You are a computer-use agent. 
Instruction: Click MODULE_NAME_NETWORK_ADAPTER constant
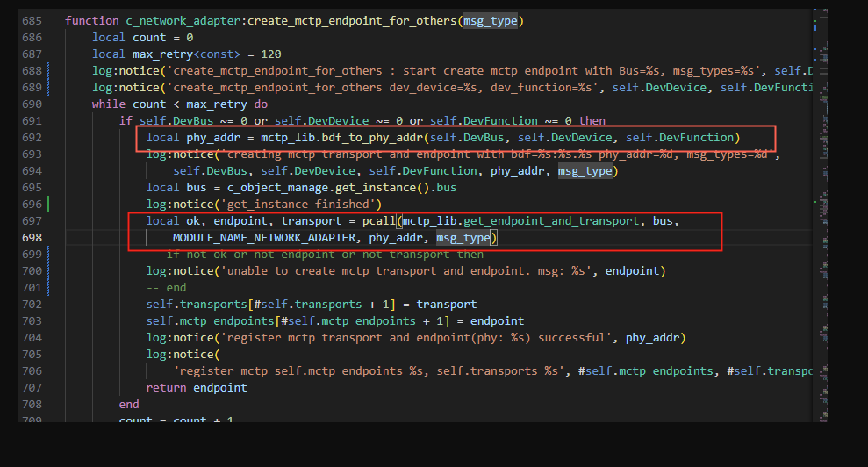click(x=266, y=238)
